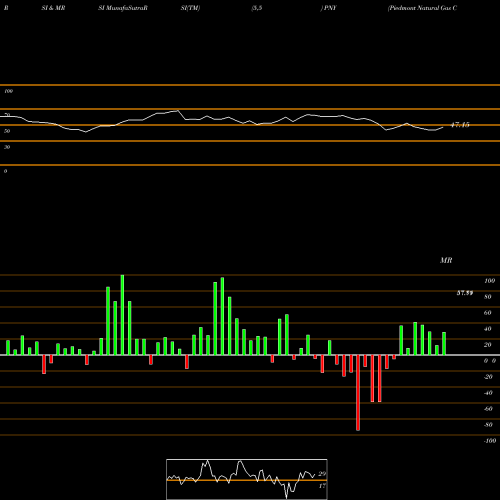Viewport: 500px width, 500px height.
Task: Select the MR panel title label
Action: pyautogui.click(x=446, y=260)
